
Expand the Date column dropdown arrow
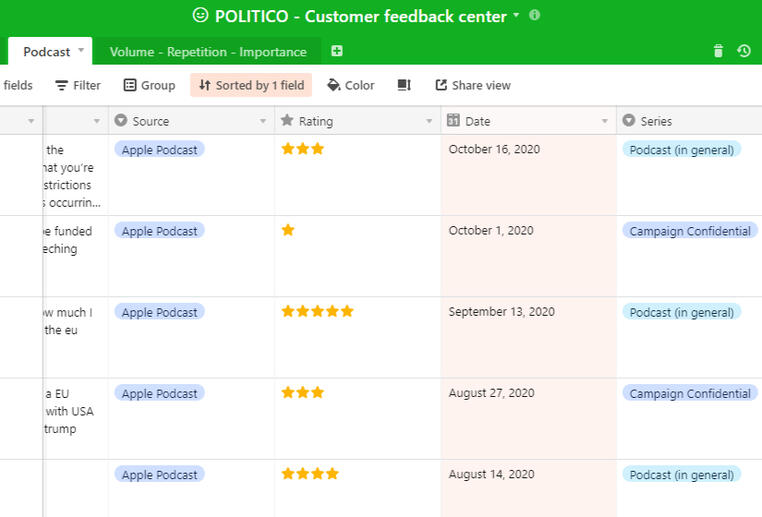[605, 121]
